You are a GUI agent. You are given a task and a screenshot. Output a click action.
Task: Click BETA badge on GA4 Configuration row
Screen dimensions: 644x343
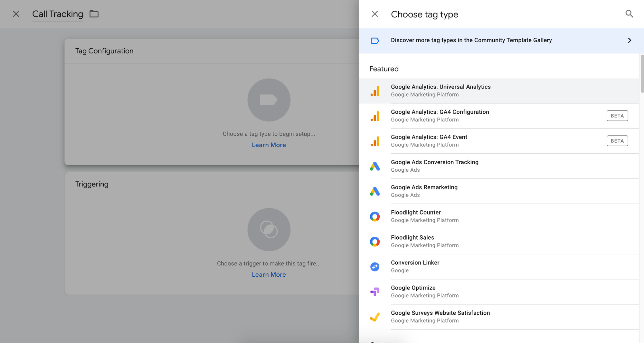tap(617, 116)
